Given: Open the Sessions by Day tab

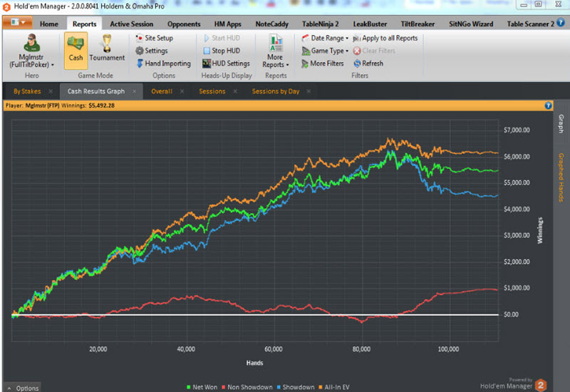Looking at the screenshot, I should pyautogui.click(x=276, y=91).
